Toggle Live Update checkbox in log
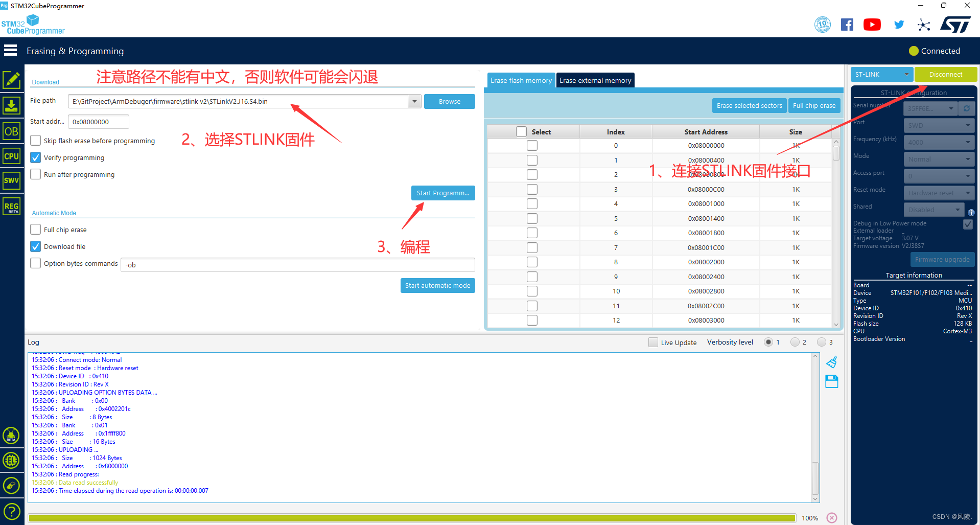The width and height of the screenshot is (980, 525). click(653, 342)
